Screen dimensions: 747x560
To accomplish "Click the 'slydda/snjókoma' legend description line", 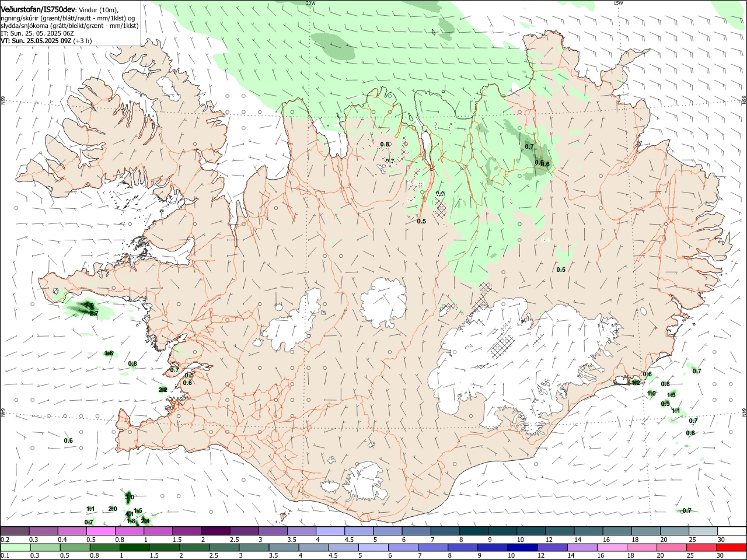I will (x=69, y=26).
